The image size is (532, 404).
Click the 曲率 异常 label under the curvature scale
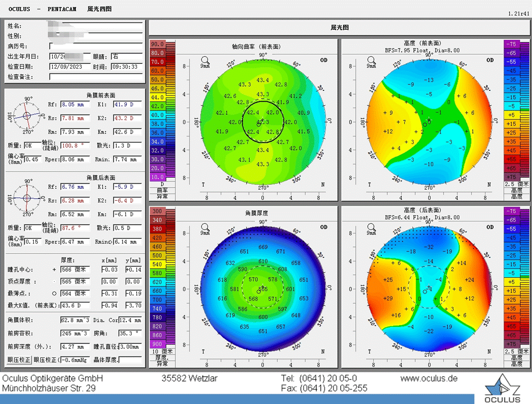coord(162,193)
